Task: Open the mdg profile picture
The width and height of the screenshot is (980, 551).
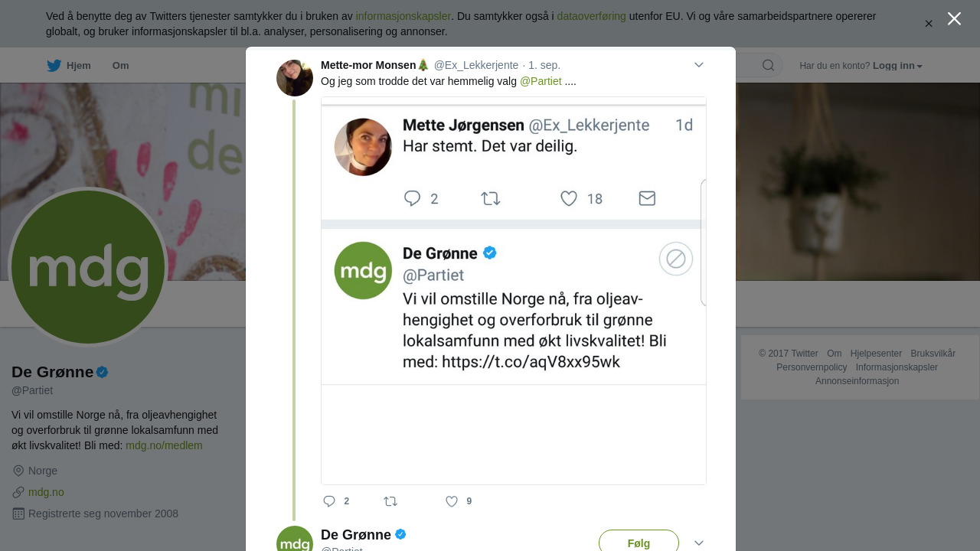Action: [88, 267]
